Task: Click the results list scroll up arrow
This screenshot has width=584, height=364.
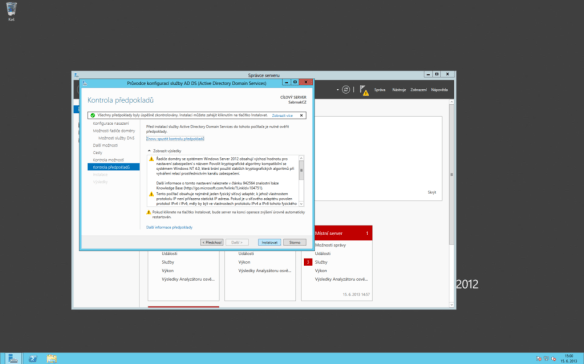Action: (301, 158)
